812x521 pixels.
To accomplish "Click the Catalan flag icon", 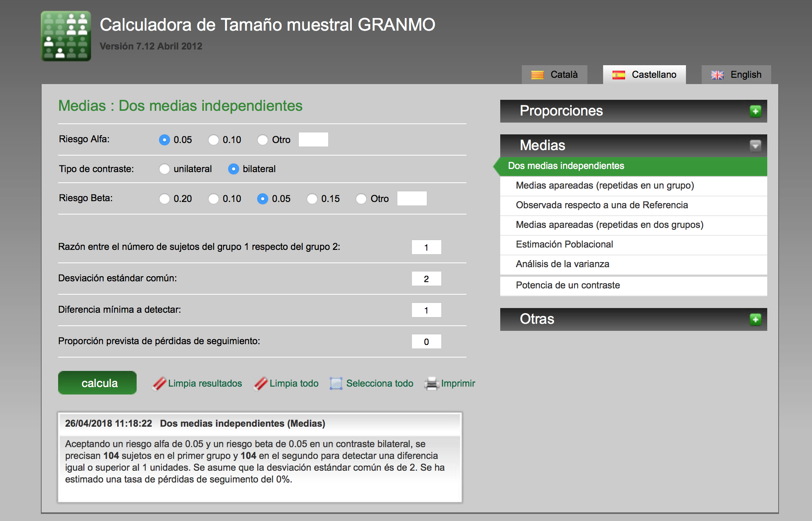I will coord(537,75).
